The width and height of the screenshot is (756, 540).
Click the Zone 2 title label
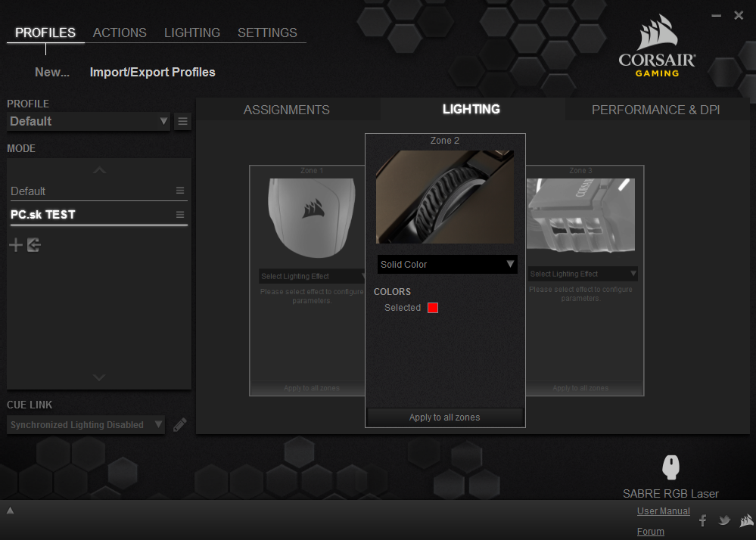click(444, 141)
